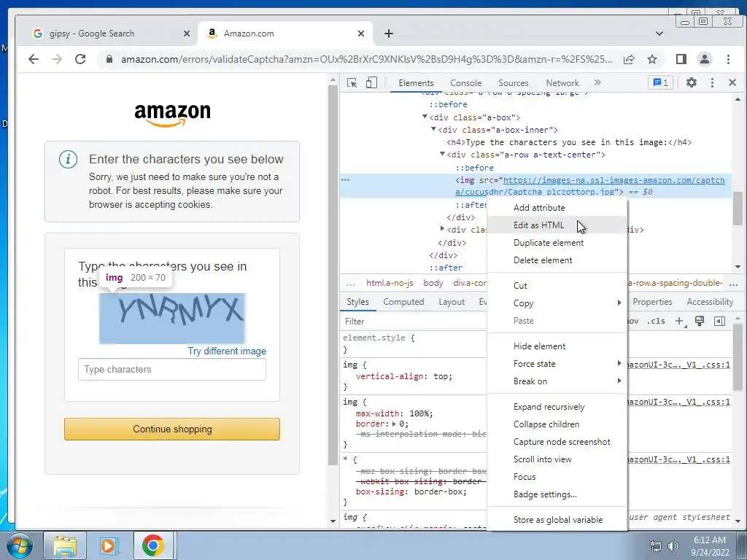Activate DevTools inspect element picker

pyautogui.click(x=352, y=83)
